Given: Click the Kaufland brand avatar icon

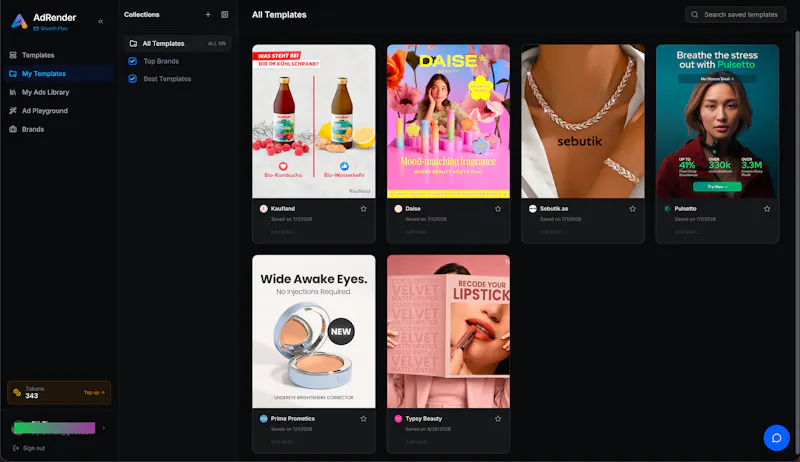Looking at the screenshot, I should 264,209.
